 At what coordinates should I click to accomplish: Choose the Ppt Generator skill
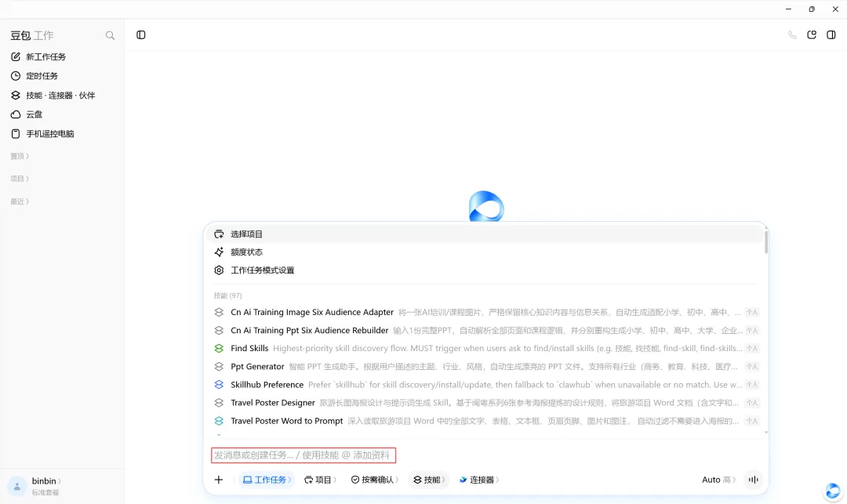coord(485,366)
